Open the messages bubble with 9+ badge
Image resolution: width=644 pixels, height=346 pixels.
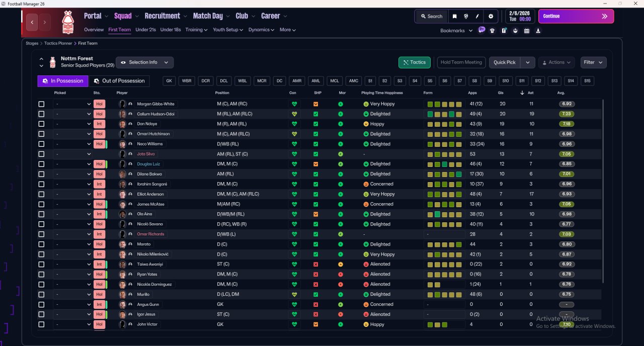(x=481, y=30)
